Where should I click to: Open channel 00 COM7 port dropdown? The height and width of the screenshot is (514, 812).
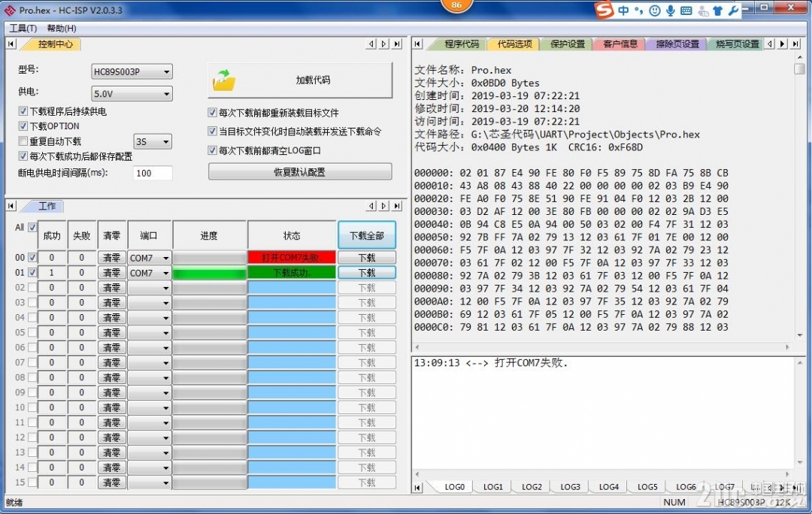tap(149, 258)
